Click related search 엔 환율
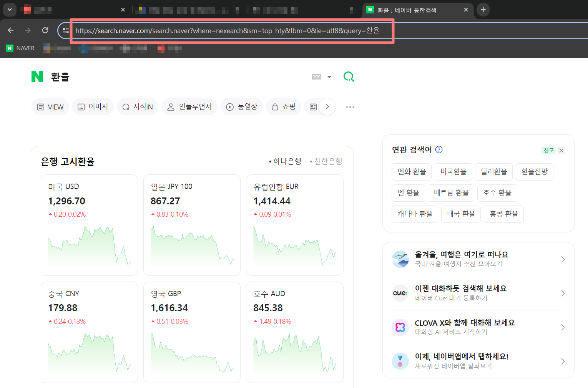This screenshot has height=388, width=588. click(408, 193)
